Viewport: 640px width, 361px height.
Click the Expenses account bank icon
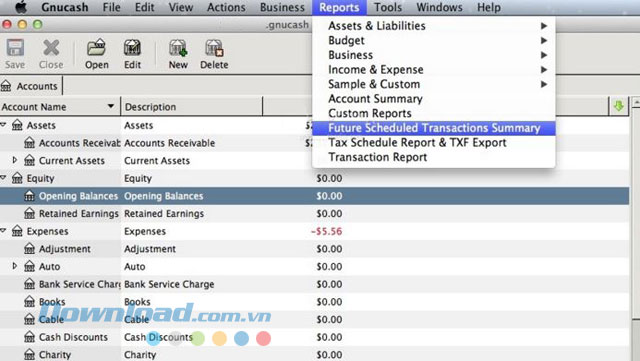click(x=17, y=231)
